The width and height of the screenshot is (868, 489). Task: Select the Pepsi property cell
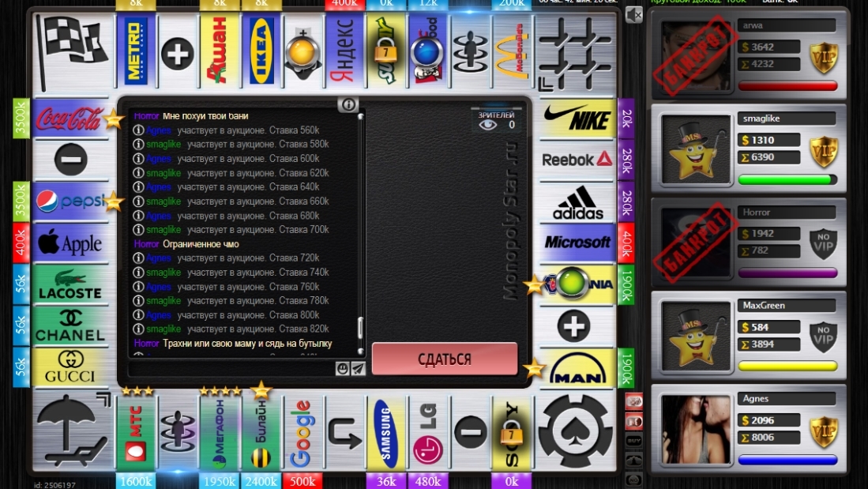tap(70, 201)
